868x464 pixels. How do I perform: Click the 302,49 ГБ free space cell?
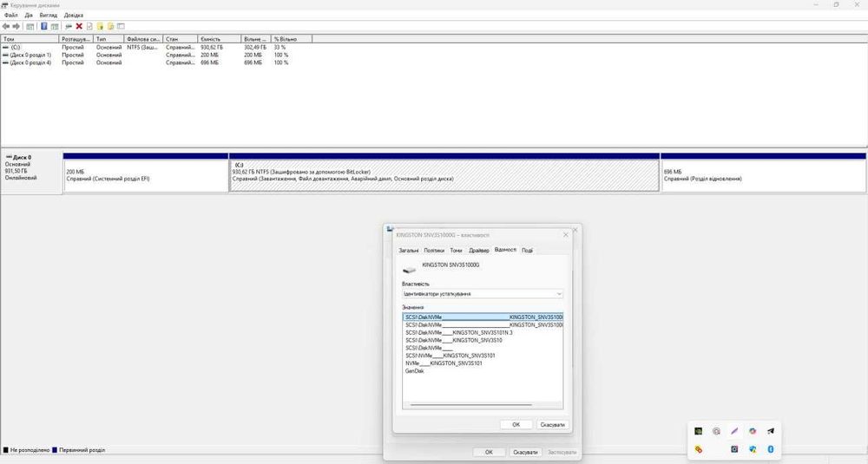click(255, 48)
